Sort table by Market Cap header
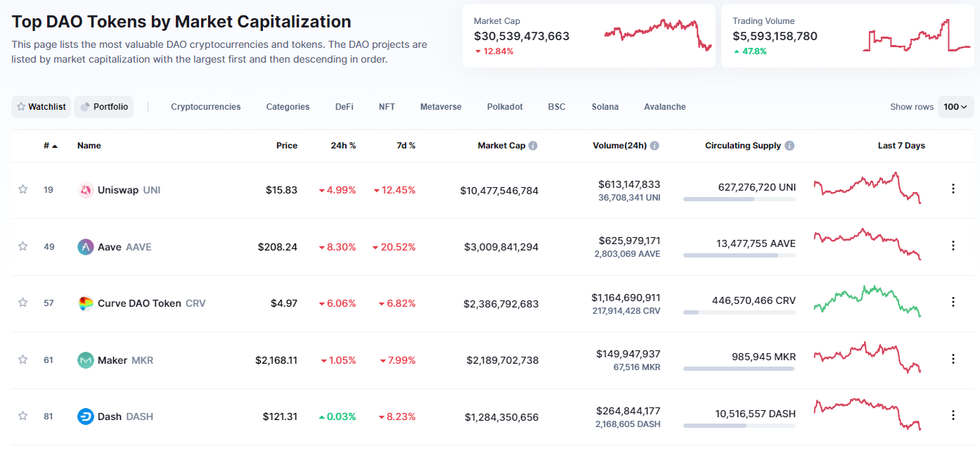980x451 pixels. (x=501, y=146)
